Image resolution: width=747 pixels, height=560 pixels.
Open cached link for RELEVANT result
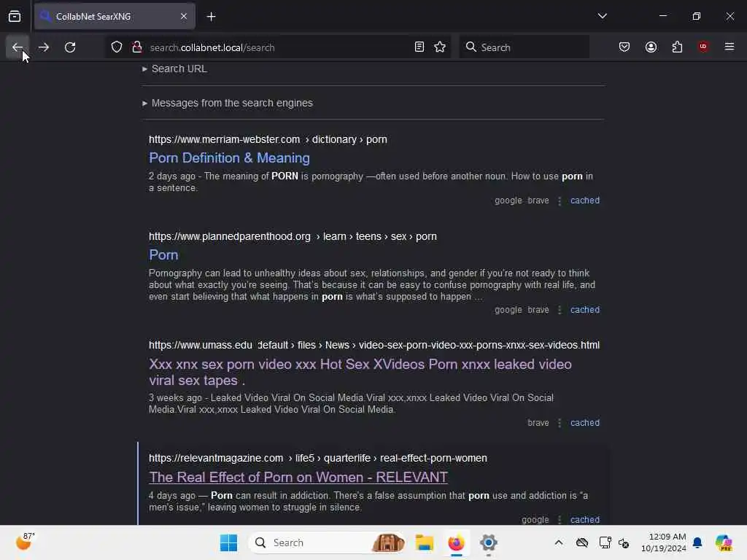[585, 519]
